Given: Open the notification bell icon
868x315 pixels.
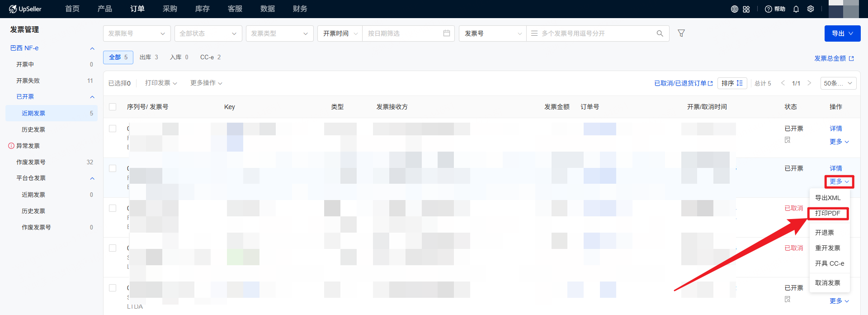Looking at the screenshot, I should coord(796,9).
